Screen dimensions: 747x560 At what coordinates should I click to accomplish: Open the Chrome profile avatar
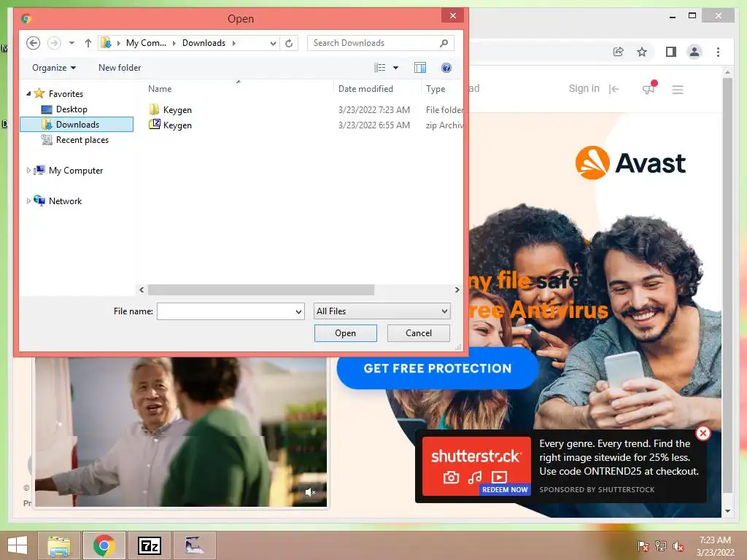pyautogui.click(x=694, y=52)
